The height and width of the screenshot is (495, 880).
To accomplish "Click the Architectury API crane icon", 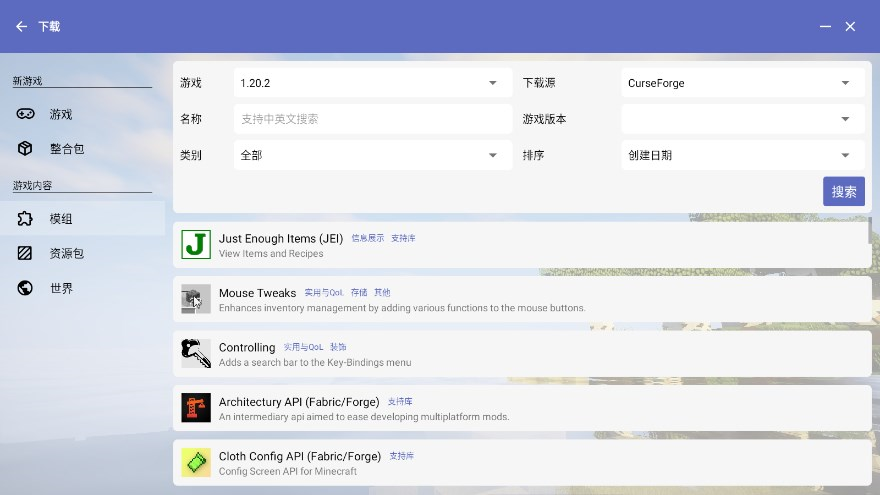I will click(x=196, y=408).
